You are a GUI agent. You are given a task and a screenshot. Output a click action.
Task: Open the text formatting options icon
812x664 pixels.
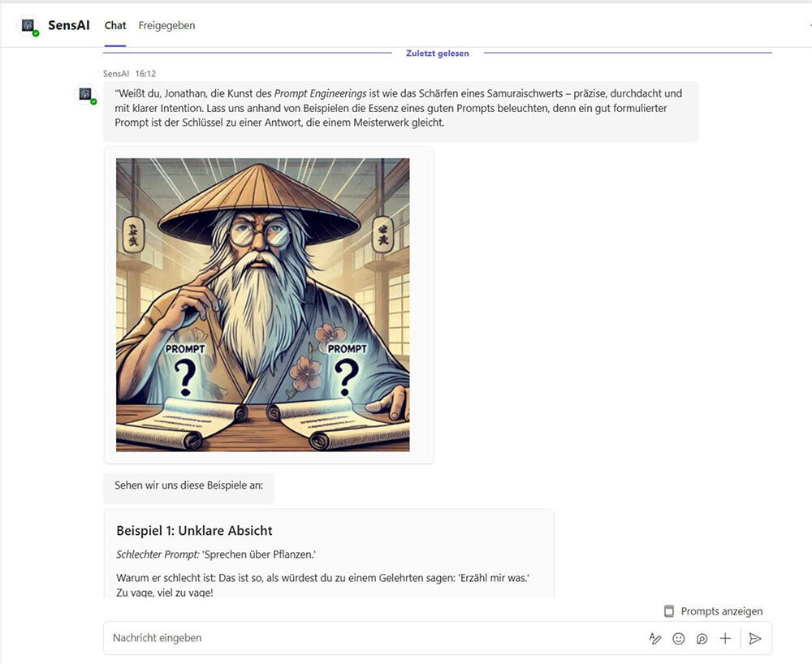[655, 638]
